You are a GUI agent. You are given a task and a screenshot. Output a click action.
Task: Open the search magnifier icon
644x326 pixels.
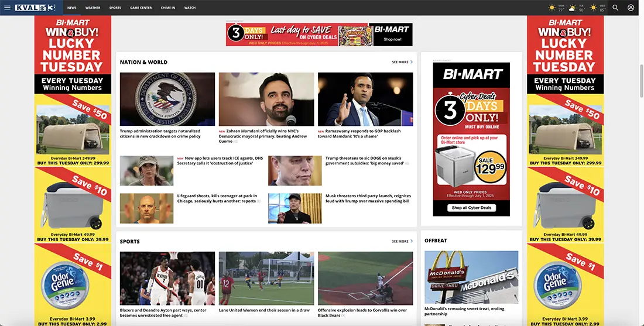tap(615, 8)
